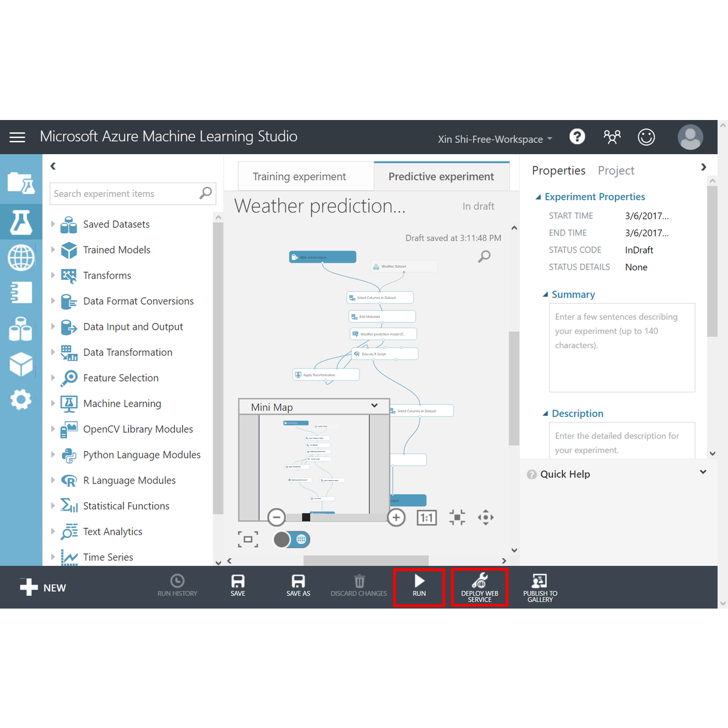Switch to the Training experiment tab
The width and height of the screenshot is (728, 728).
(x=299, y=177)
